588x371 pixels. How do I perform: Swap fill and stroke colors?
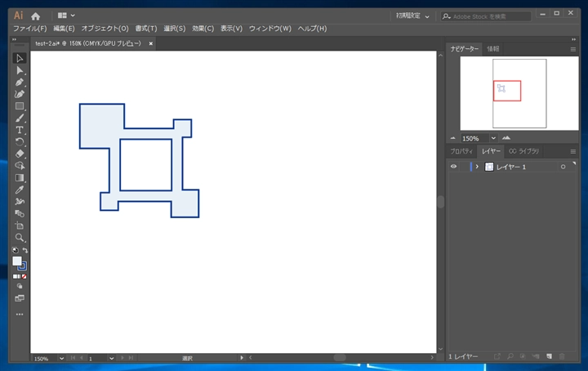pos(24,250)
